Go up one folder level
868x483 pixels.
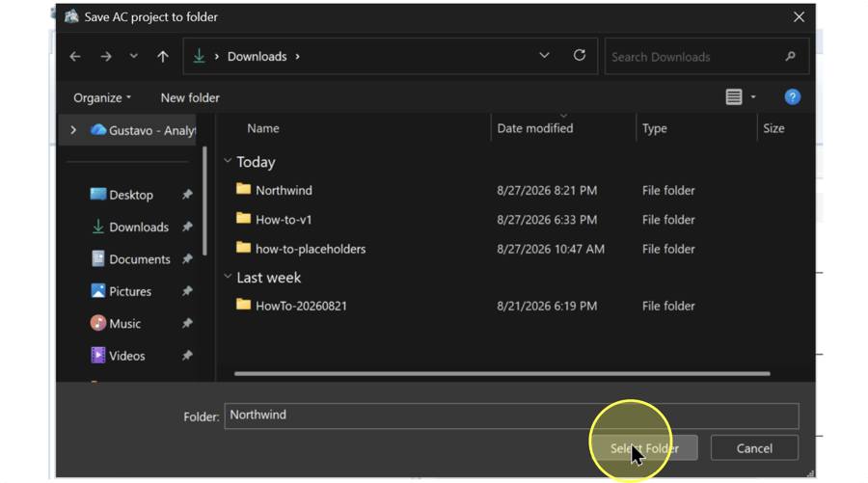click(x=163, y=57)
